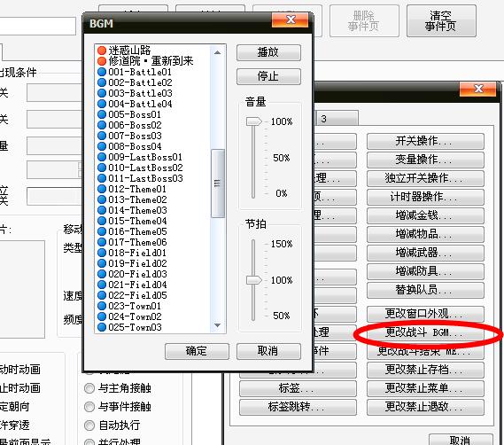Image resolution: width=504 pixels, height=445 pixels.
Task: Pick 019-Field02 track
Action: [x=132, y=263]
